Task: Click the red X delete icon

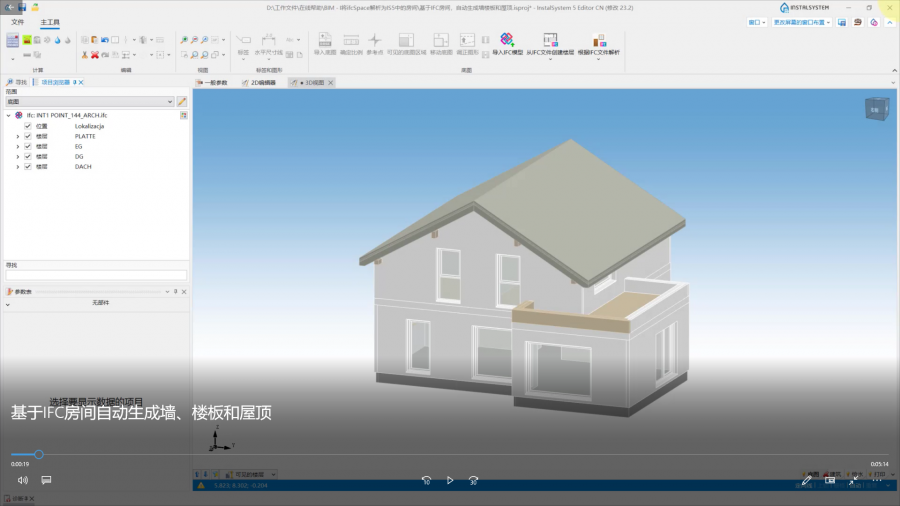Action: coord(94,54)
